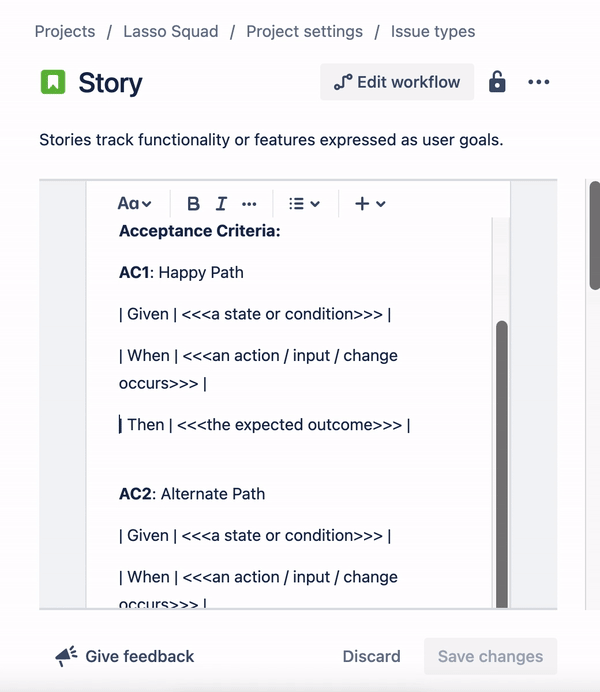This screenshot has height=692, width=600.
Task: Click the Save changes button
Action: point(491,656)
